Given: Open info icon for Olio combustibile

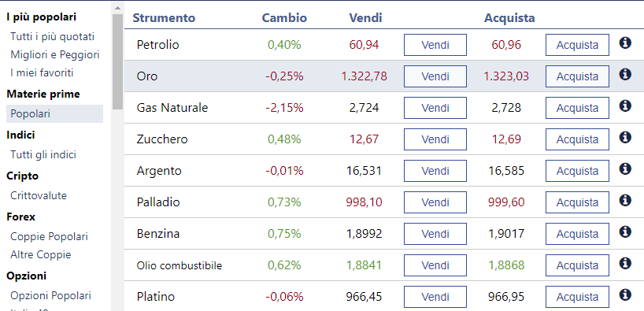Looking at the screenshot, I should 624,263.
